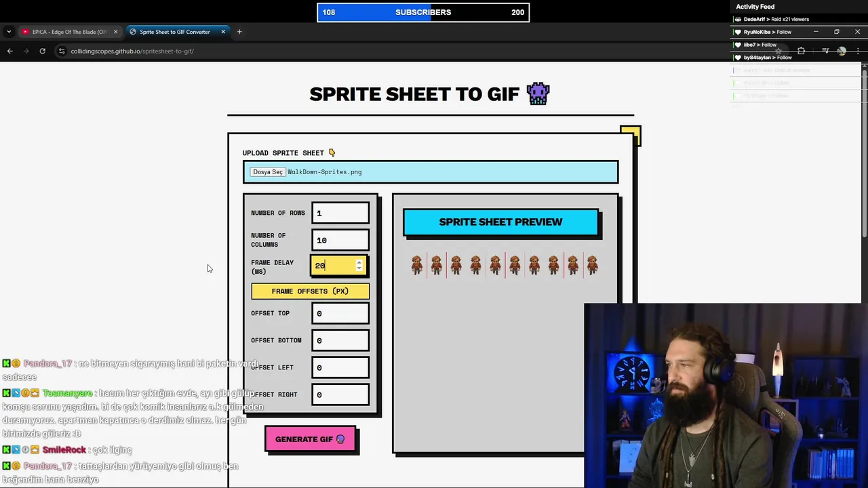The image size is (868, 488).
Task: Edit the Number of Rows field
Action: pyautogui.click(x=340, y=213)
